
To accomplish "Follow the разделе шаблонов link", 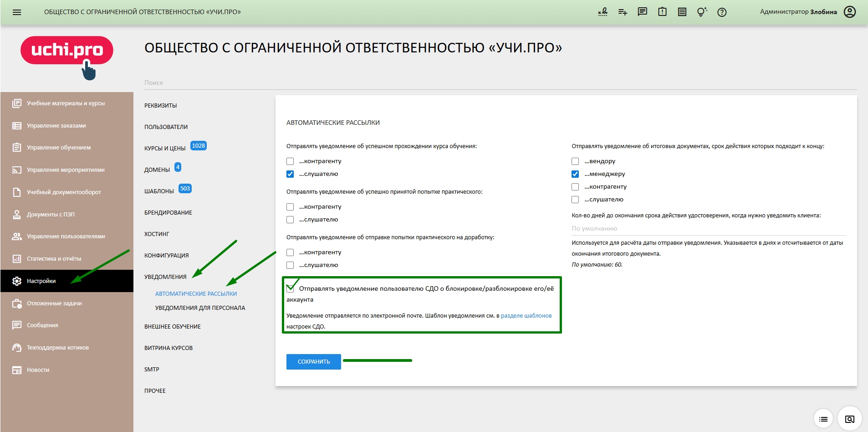I will [x=526, y=316].
